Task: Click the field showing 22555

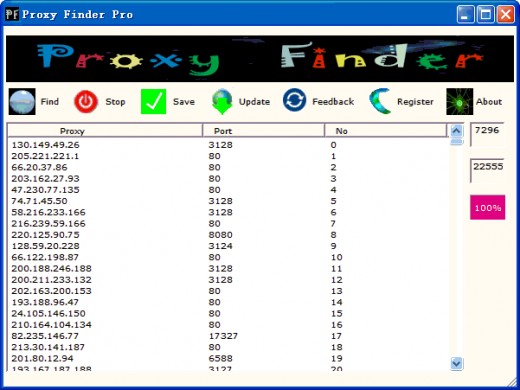Action: click(487, 171)
